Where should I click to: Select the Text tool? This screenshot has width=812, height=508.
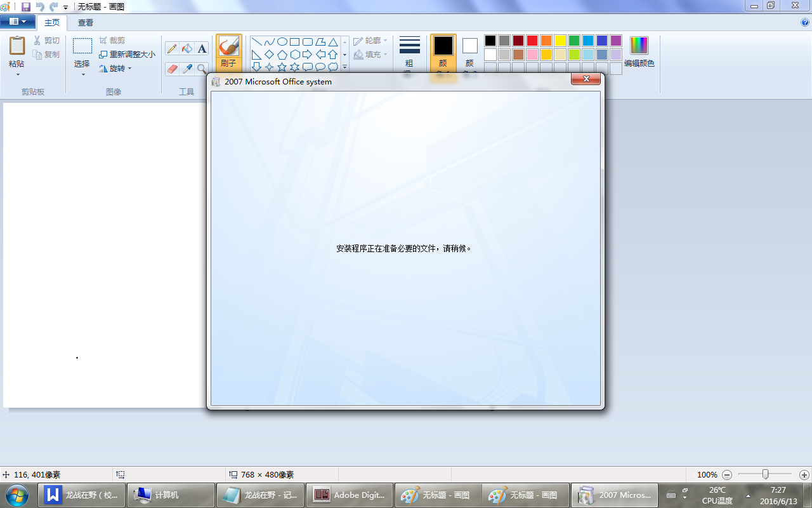202,49
